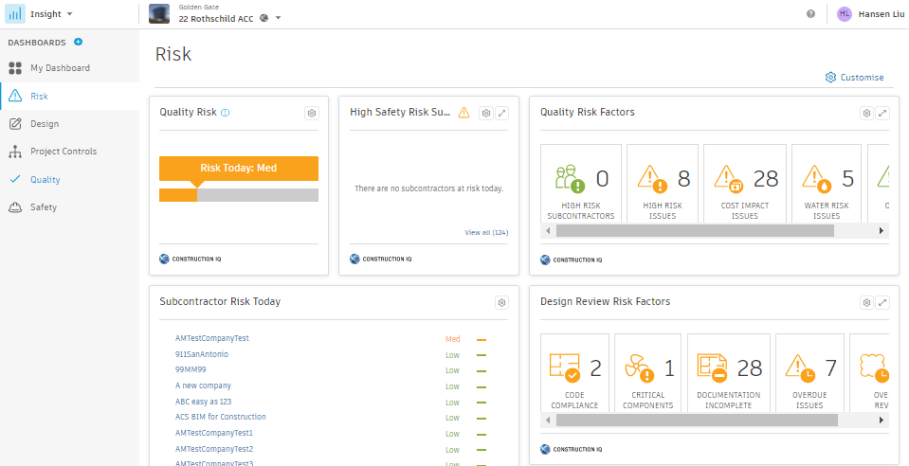
Task: Click the Customise link
Action: pos(855,77)
